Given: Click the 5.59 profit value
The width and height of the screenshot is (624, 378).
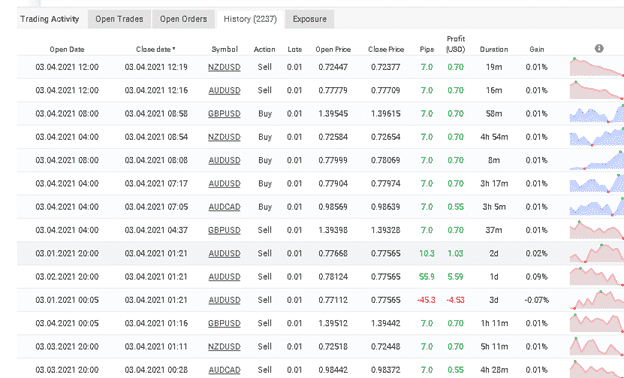Looking at the screenshot, I should pos(456,277).
